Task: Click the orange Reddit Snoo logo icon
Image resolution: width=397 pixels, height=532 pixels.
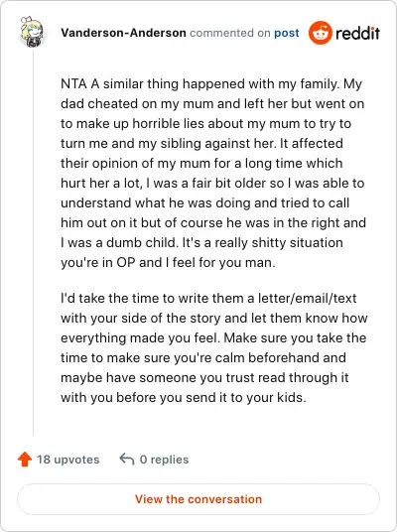Action: pyautogui.click(x=320, y=33)
